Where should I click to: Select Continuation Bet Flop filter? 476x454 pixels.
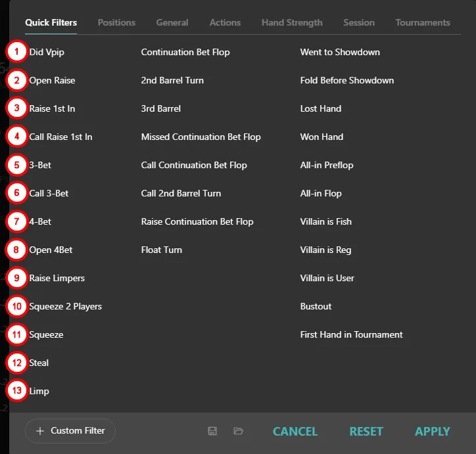click(x=185, y=52)
